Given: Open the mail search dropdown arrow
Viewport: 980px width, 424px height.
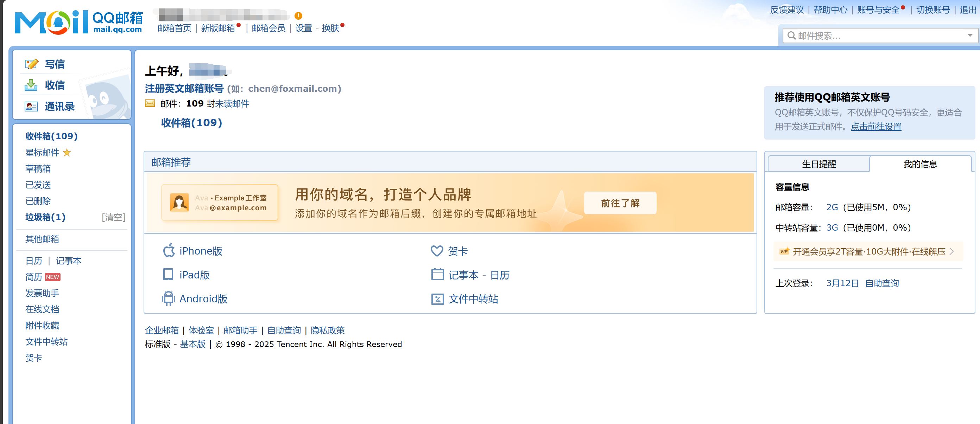Looking at the screenshot, I should (970, 36).
